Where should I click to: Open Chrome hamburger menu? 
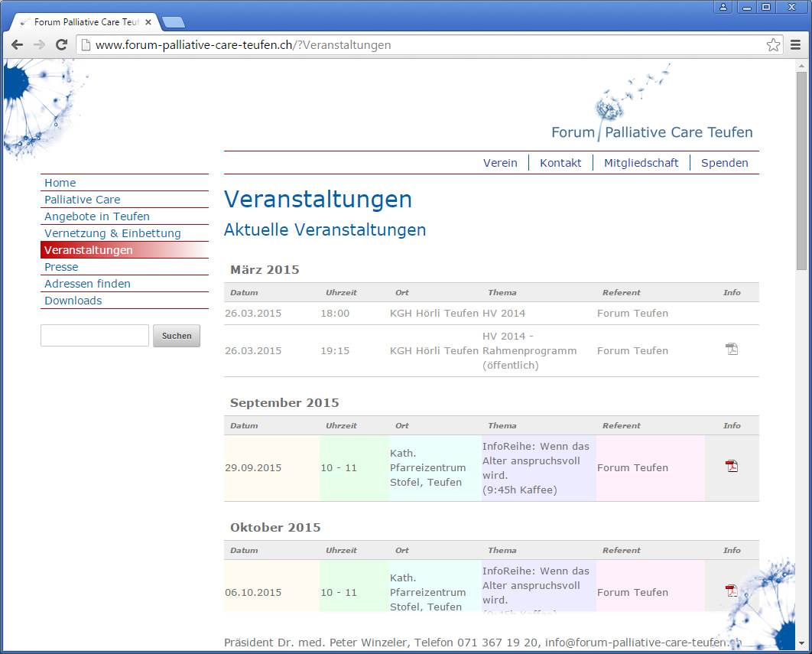[x=795, y=45]
